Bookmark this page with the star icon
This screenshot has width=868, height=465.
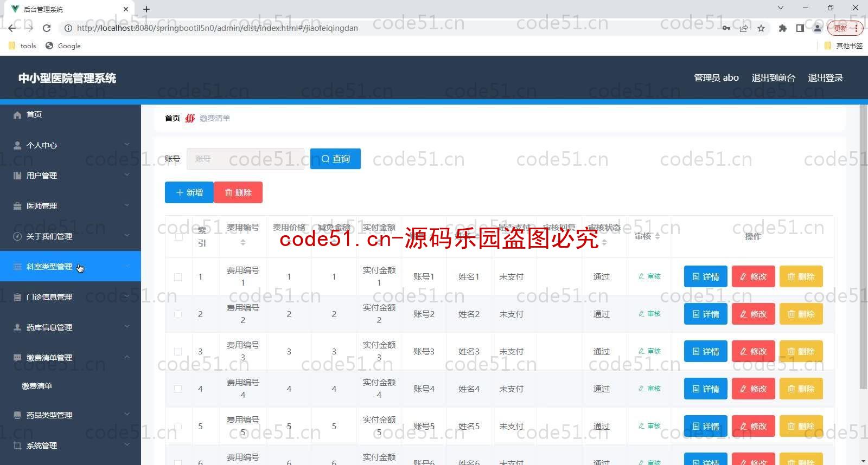(x=761, y=28)
